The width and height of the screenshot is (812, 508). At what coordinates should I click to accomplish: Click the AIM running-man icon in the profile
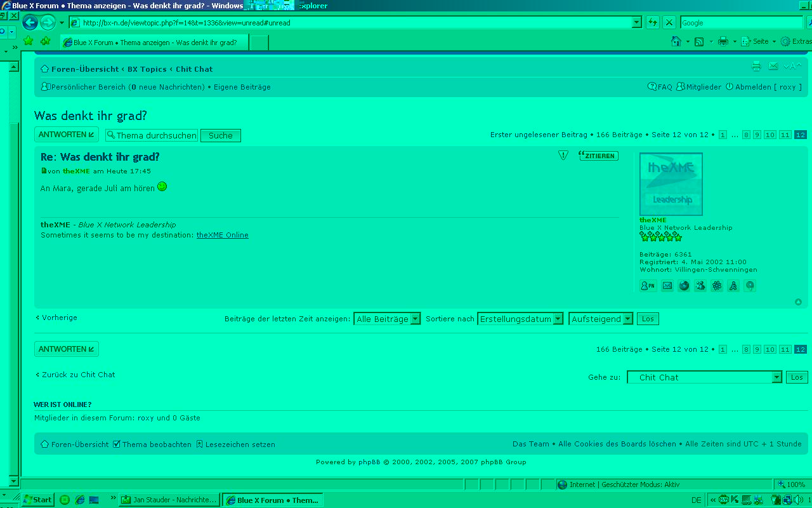[733, 286]
